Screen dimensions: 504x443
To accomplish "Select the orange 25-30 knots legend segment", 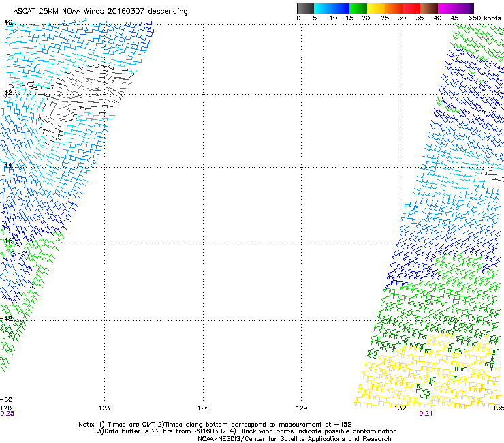I will (394, 8).
